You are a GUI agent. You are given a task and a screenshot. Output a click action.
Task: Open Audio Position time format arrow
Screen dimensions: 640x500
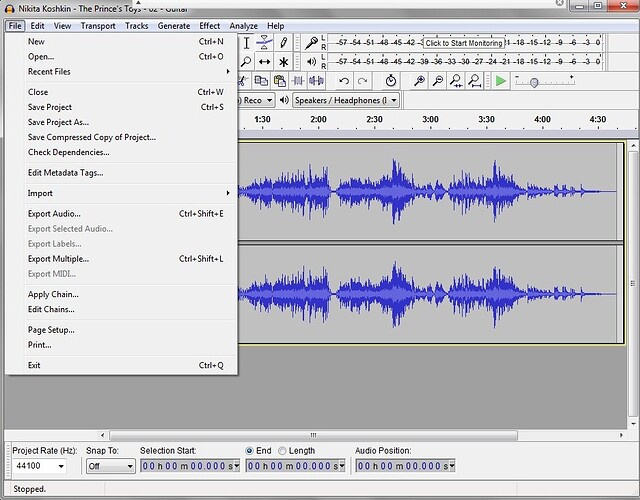[x=452, y=466]
